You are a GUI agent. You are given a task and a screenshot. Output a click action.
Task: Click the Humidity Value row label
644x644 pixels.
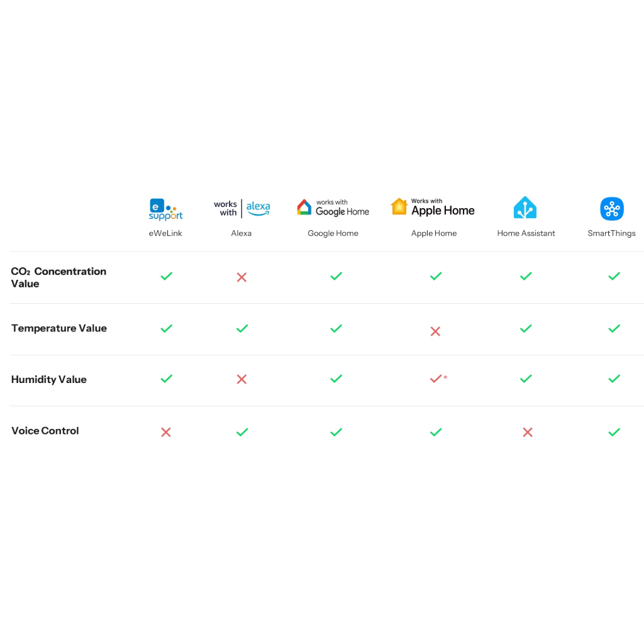(49, 380)
